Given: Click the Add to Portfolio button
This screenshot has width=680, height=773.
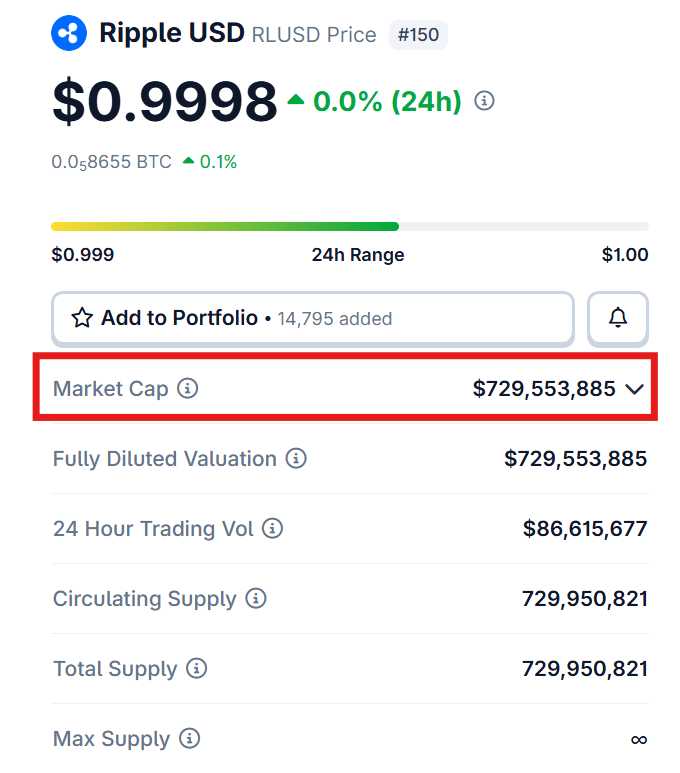Looking at the screenshot, I should tap(313, 318).
